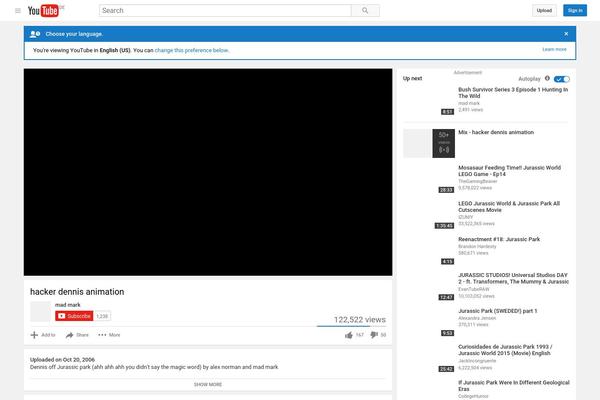Expand description with SHOW MORE
This screenshot has height=400, width=600.
coord(208,384)
